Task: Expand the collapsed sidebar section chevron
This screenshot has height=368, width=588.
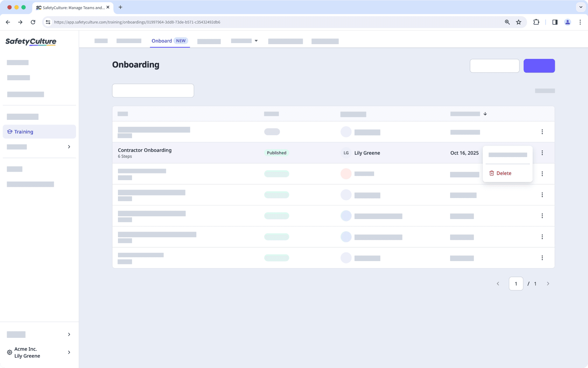Action: [69, 147]
